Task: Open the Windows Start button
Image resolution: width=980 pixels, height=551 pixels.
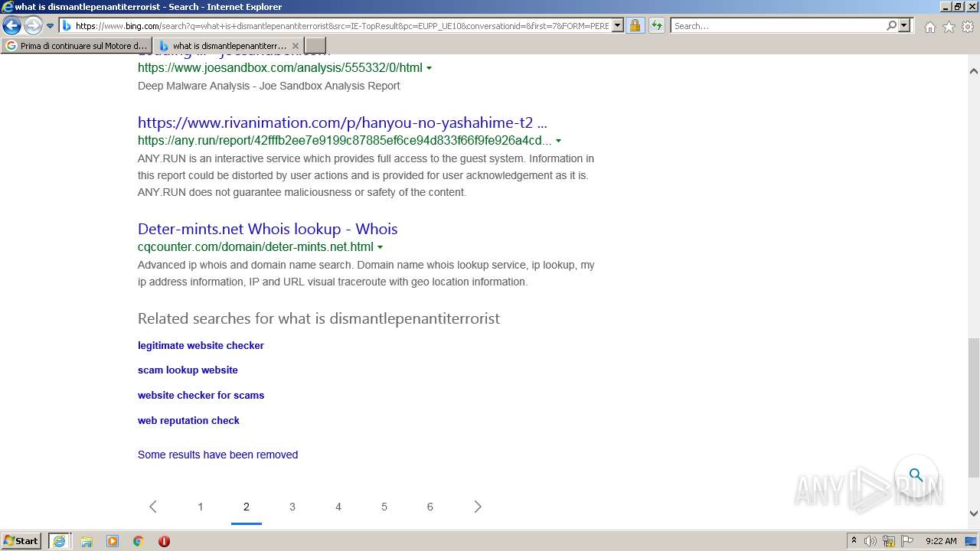Action: pyautogui.click(x=21, y=541)
